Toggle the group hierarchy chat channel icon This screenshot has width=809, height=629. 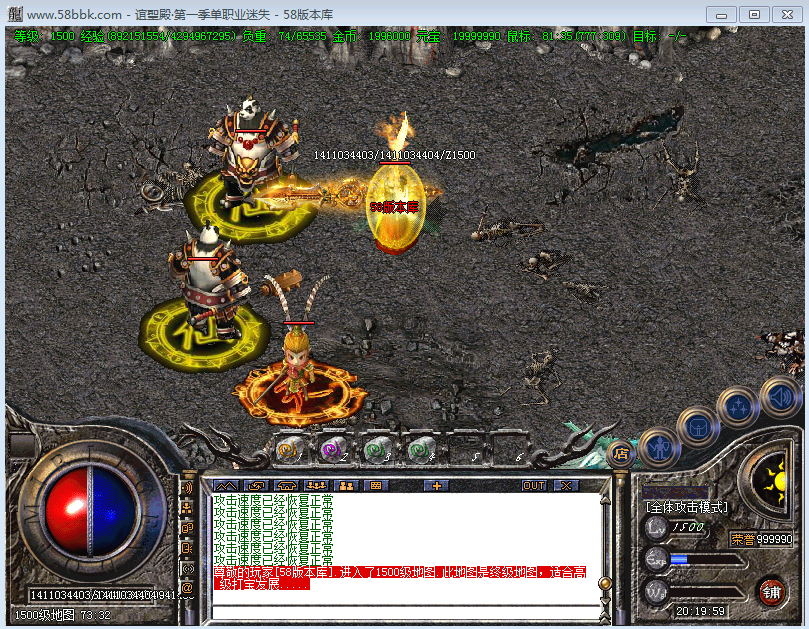pyautogui.click(x=188, y=508)
